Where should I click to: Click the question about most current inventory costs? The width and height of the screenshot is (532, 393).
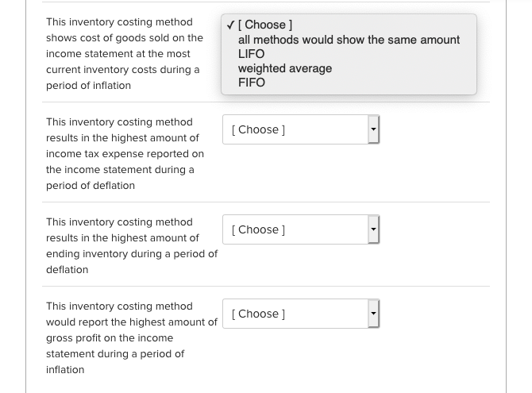(x=125, y=54)
